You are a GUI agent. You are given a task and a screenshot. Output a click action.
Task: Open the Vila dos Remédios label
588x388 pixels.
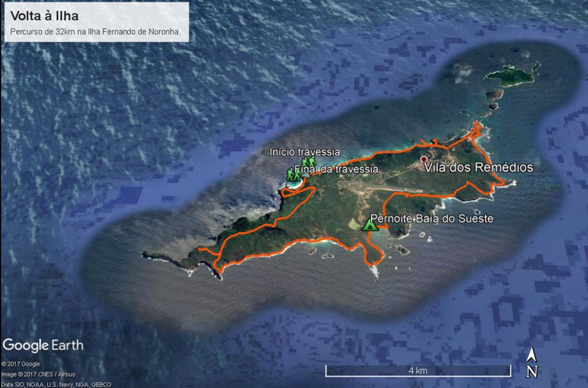478,167
